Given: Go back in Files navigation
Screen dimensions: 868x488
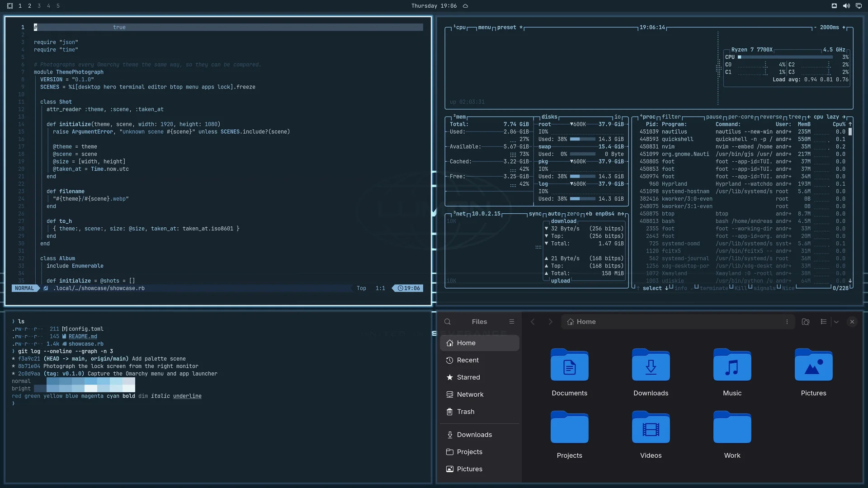Looking at the screenshot, I should pos(533,322).
